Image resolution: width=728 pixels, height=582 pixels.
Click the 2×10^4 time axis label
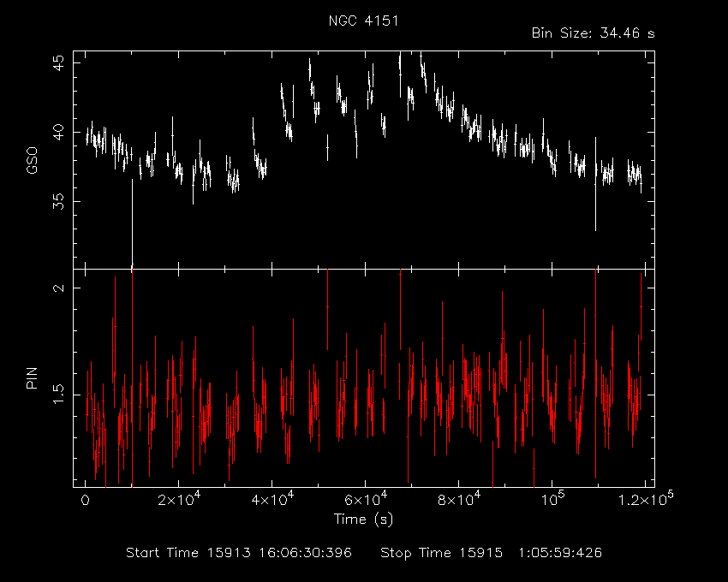click(x=179, y=499)
